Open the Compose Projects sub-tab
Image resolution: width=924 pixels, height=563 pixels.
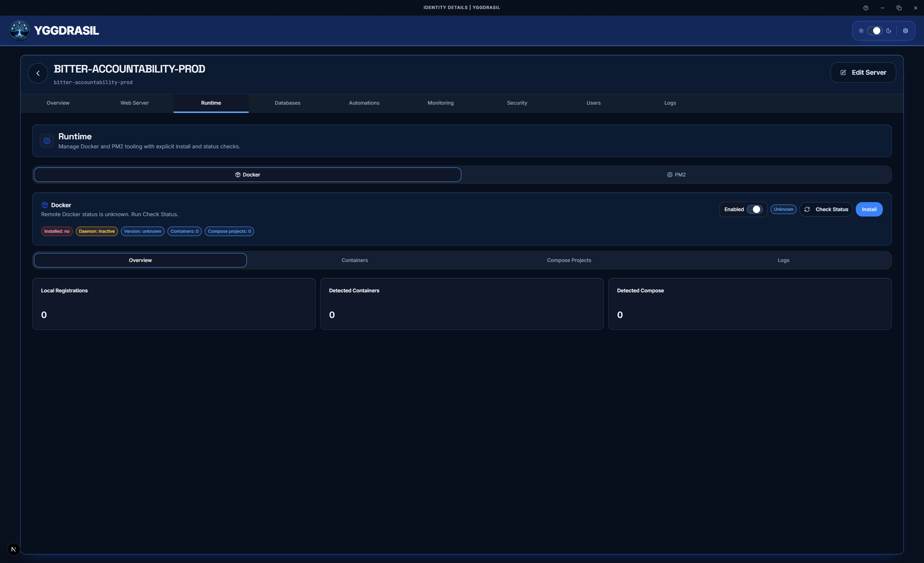tap(568, 260)
